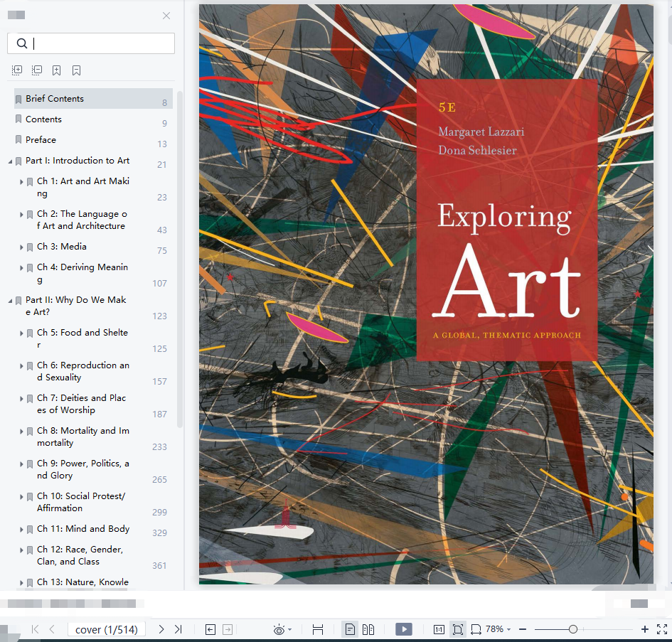Click the zoom slider handle
672x642 pixels.
pos(573,629)
